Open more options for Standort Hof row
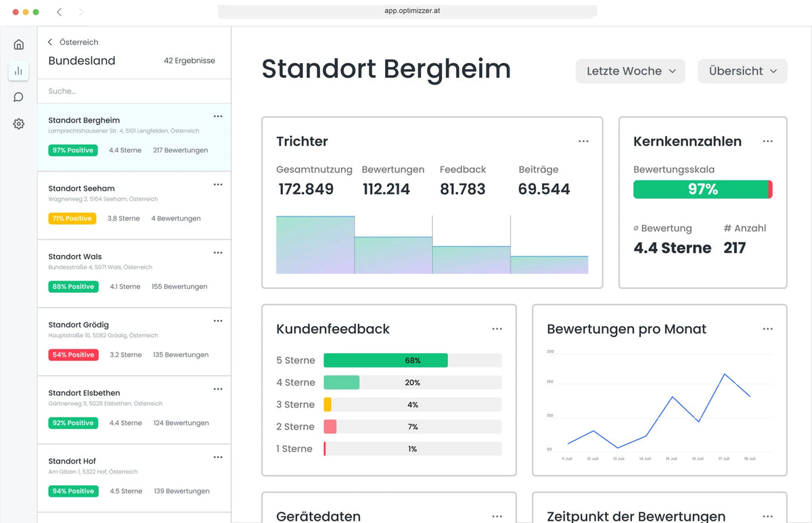 [x=218, y=457]
